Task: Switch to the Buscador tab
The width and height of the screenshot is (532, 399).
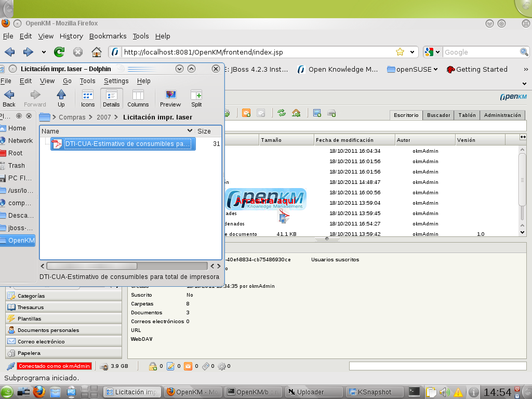Action: click(x=438, y=115)
